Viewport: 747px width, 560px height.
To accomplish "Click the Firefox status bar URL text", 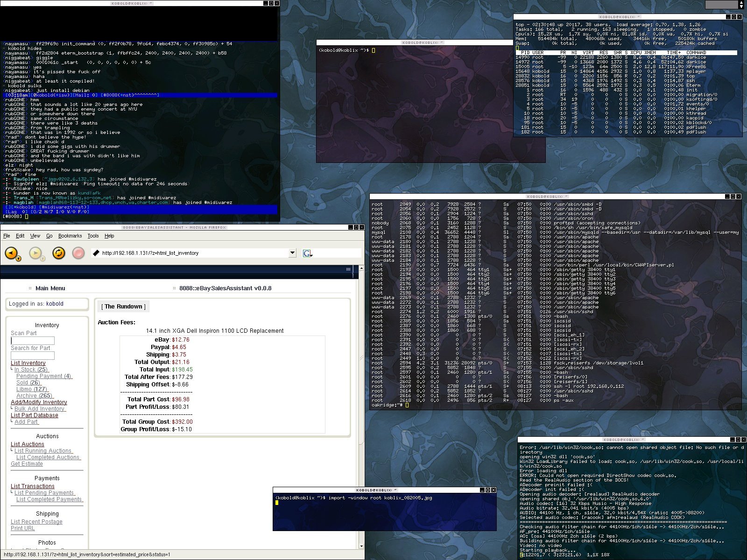I will click(87, 554).
